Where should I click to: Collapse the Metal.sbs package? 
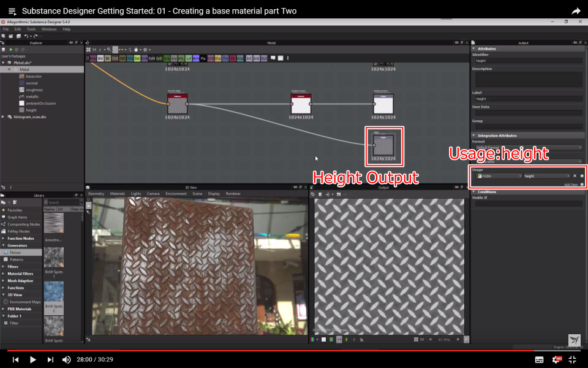pyautogui.click(x=4, y=63)
